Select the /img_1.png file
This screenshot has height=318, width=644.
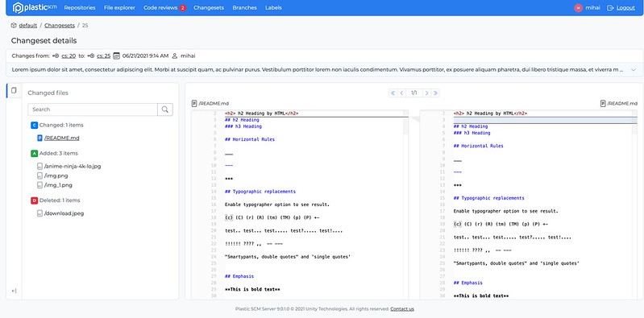[58, 185]
